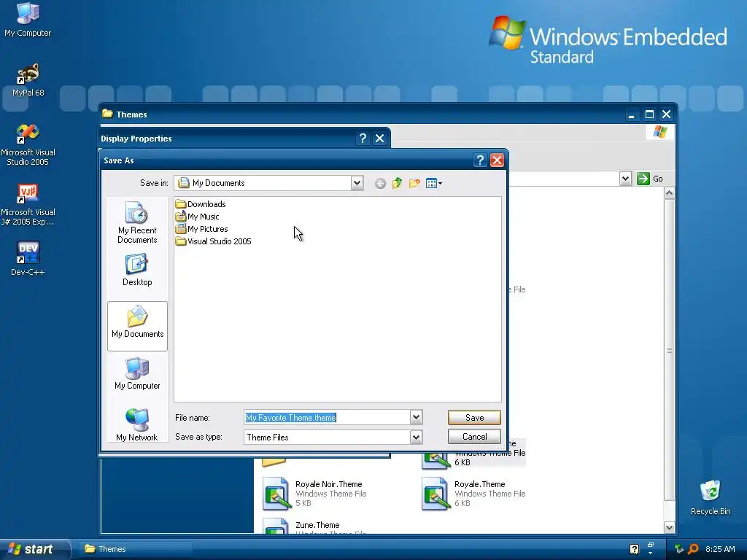Maximize the Themes window

pyautogui.click(x=649, y=114)
